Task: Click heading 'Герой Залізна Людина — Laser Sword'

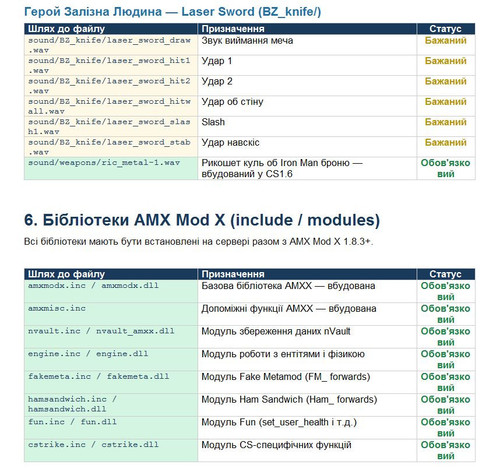Action: pyautogui.click(x=172, y=12)
